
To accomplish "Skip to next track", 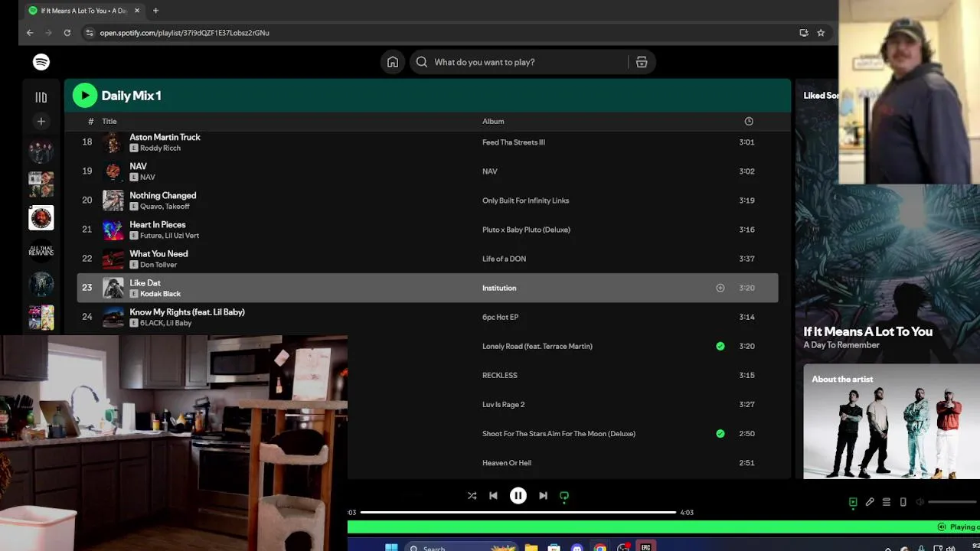I will point(543,496).
